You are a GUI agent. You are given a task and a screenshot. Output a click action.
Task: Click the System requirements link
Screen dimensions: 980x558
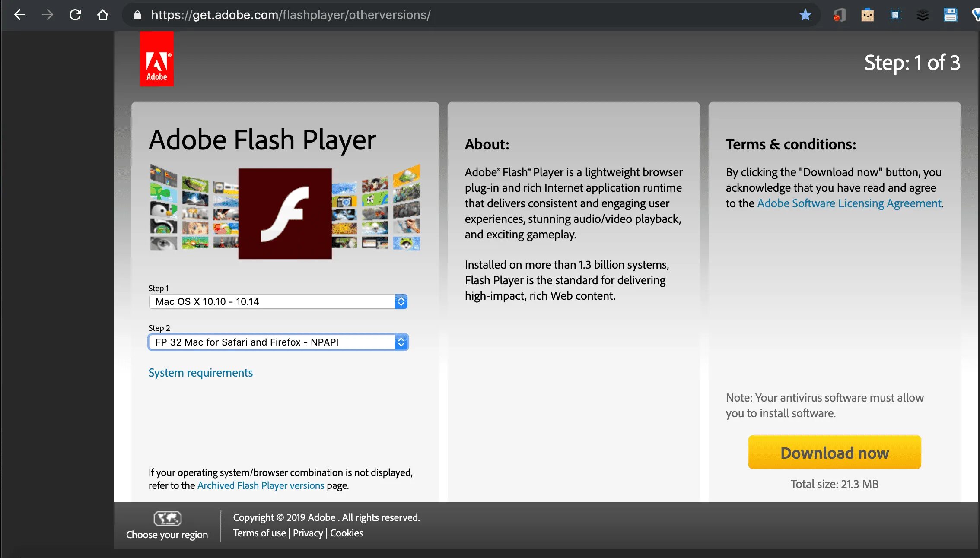coord(200,372)
